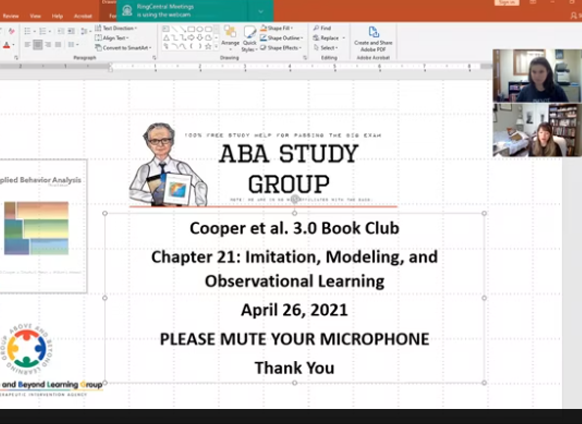Switch to the View tab
Viewport: 582px width, 424px height.
pos(35,16)
